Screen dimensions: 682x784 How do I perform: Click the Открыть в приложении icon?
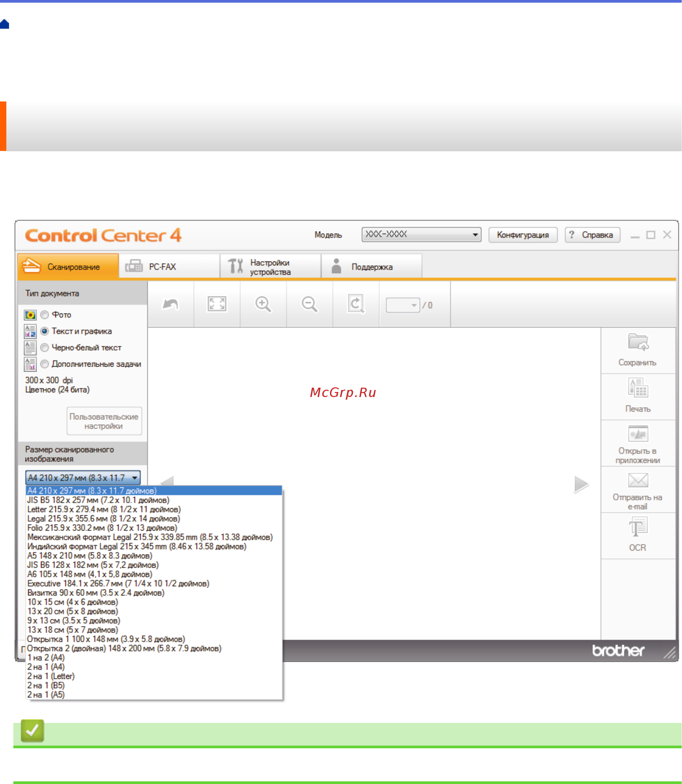tap(638, 434)
